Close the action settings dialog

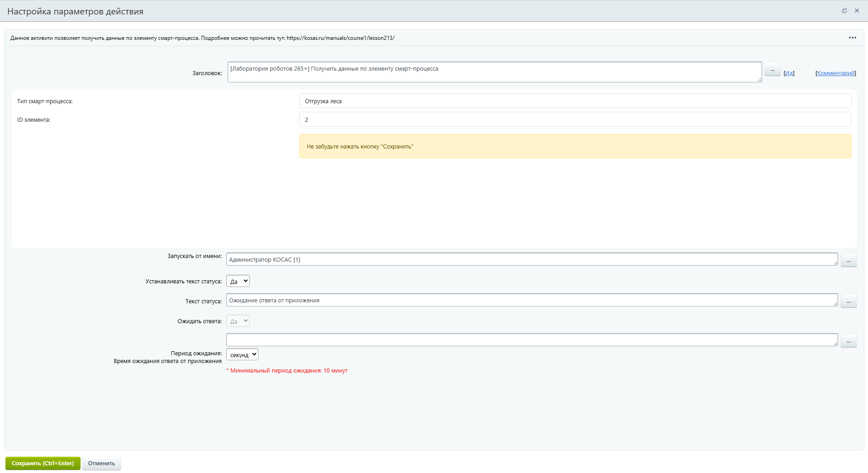click(x=857, y=11)
